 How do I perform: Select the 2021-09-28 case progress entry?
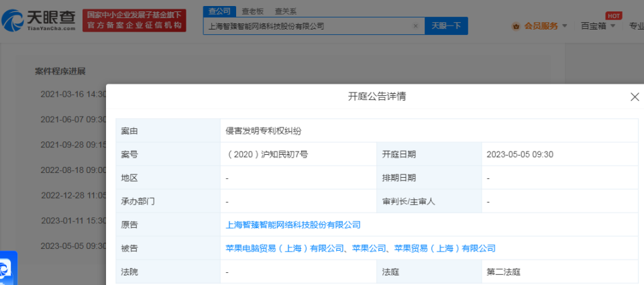point(73,145)
